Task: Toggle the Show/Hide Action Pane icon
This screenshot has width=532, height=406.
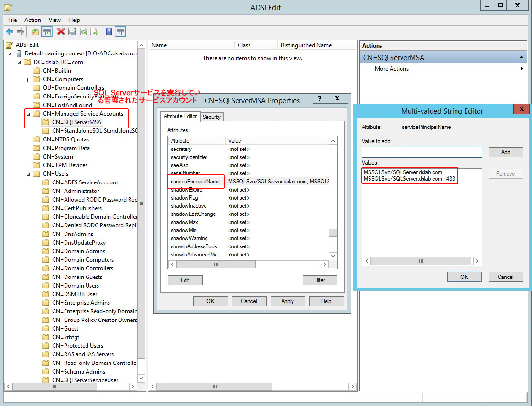Action: [120, 32]
